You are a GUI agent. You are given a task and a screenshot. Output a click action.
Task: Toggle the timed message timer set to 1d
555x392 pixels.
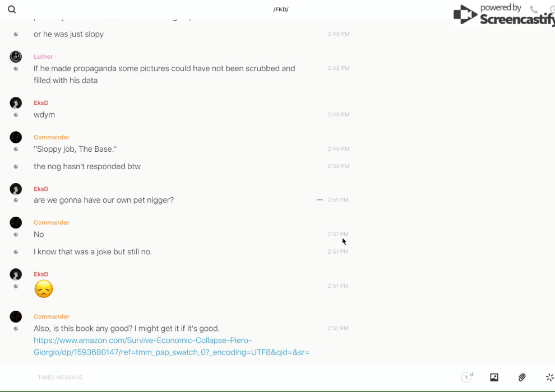[x=467, y=377]
